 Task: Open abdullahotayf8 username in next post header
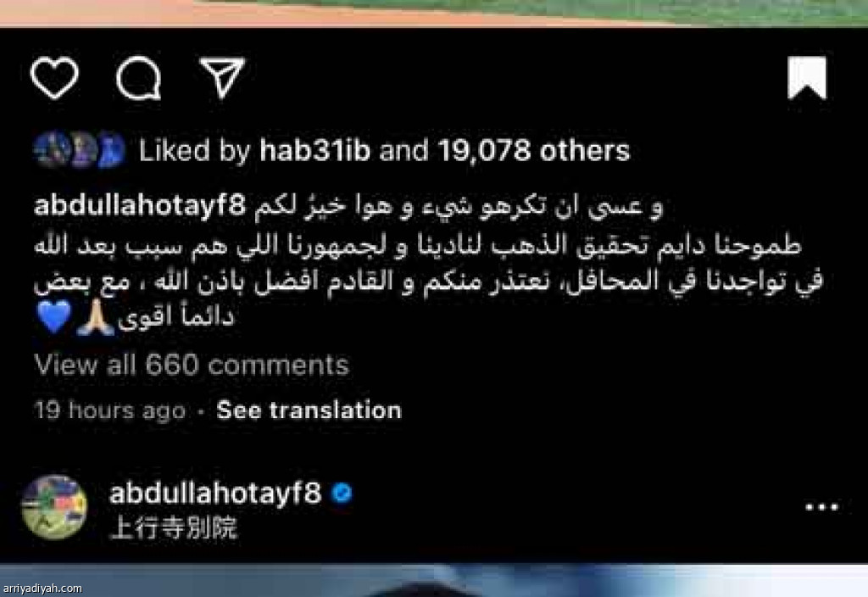(214, 493)
